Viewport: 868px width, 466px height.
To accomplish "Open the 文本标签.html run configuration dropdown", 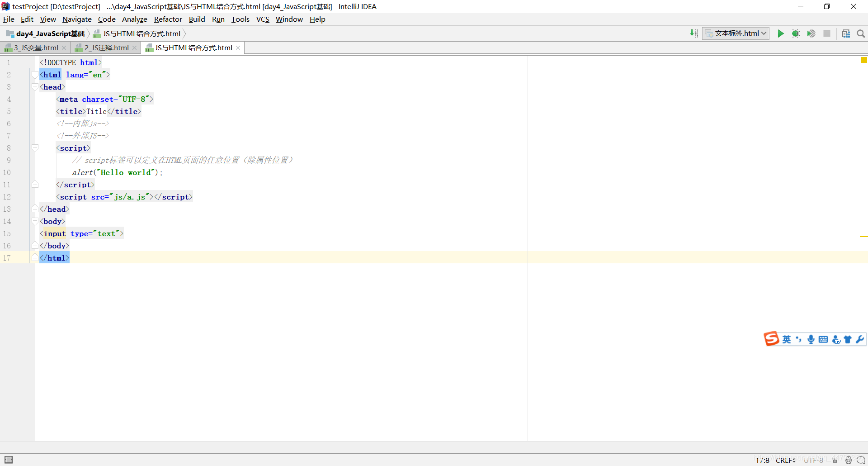I will tap(736, 33).
